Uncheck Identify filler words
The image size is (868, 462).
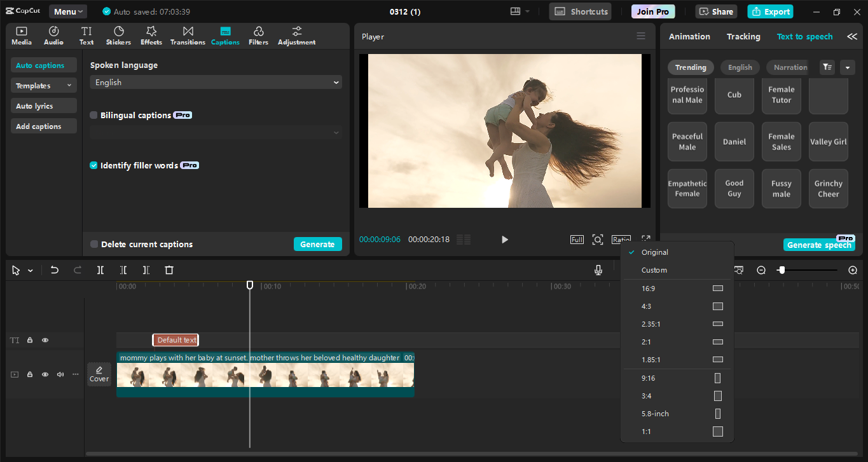(x=93, y=165)
